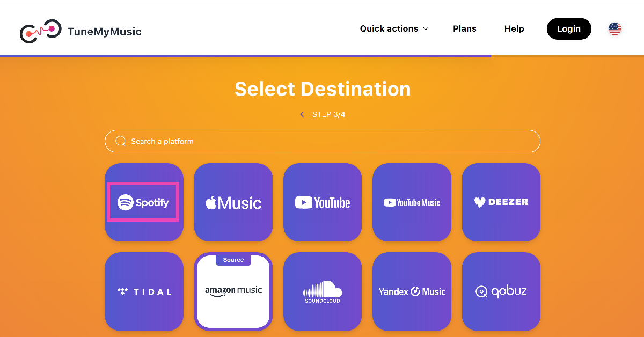
Task: Open the Help menu item
Action: 514,29
